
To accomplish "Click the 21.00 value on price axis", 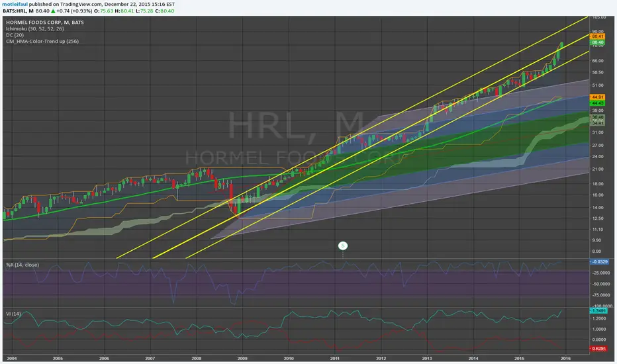I will 598,169.
